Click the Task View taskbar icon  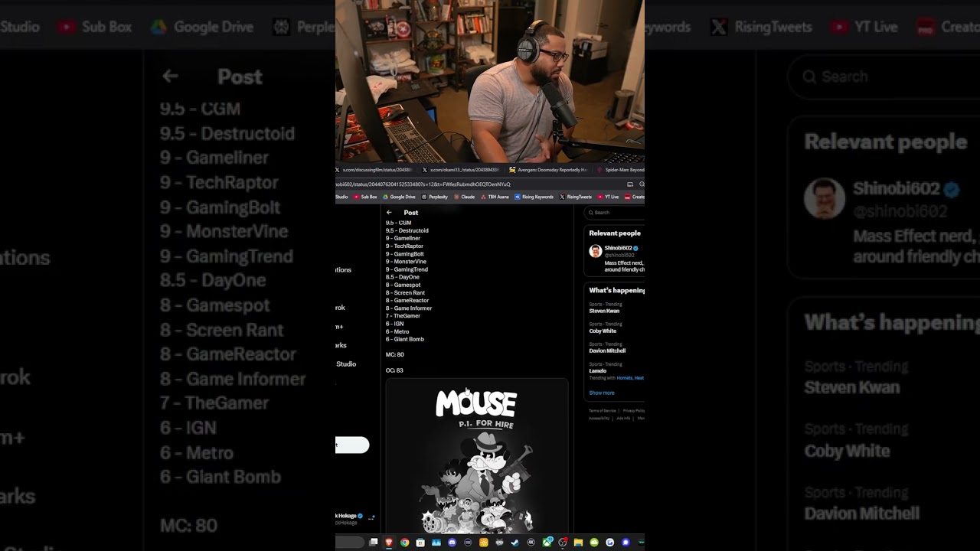click(x=374, y=543)
